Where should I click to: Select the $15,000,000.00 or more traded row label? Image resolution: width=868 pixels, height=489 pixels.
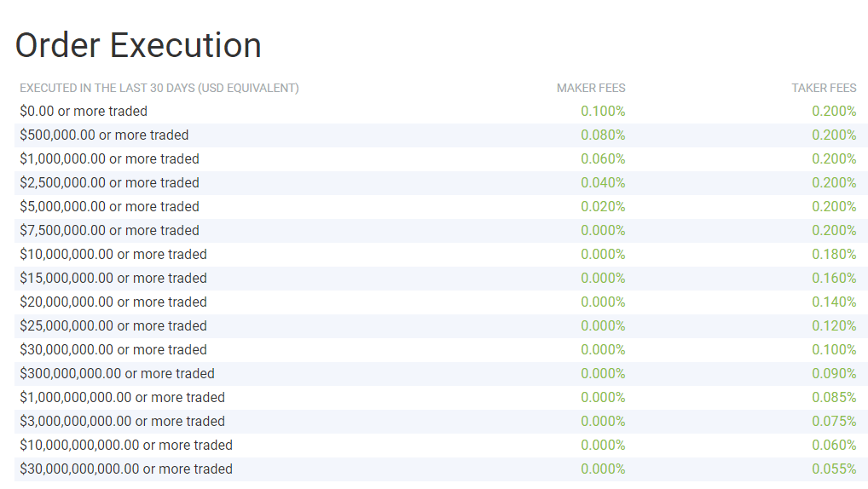(x=113, y=278)
